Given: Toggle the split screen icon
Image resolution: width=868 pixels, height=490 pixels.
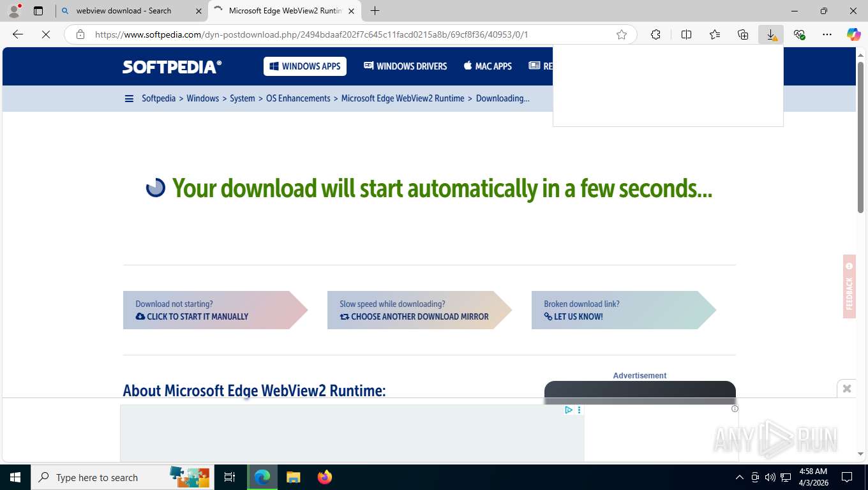Looking at the screenshot, I should click(687, 34).
